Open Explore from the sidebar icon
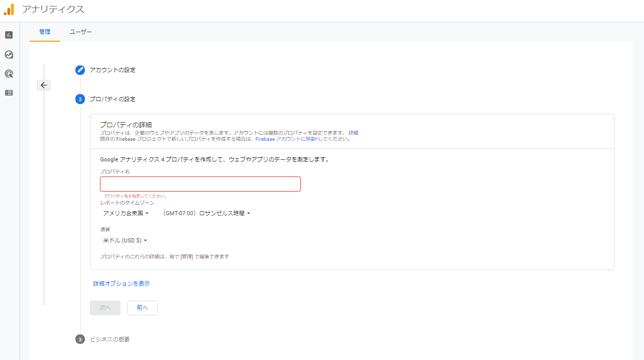The height and width of the screenshot is (360, 644). (x=9, y=54)
